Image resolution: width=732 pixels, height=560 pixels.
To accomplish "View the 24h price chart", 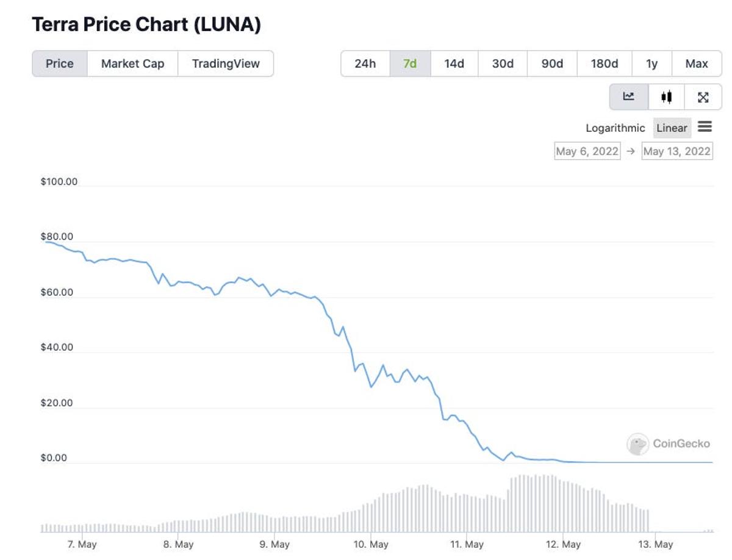I will pos(365,63).
